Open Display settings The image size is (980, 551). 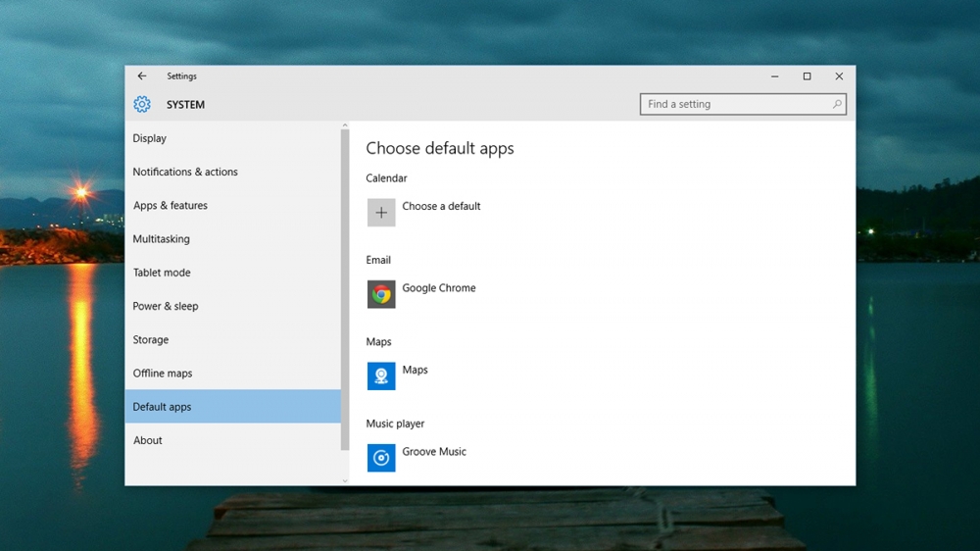coord(232,138)
